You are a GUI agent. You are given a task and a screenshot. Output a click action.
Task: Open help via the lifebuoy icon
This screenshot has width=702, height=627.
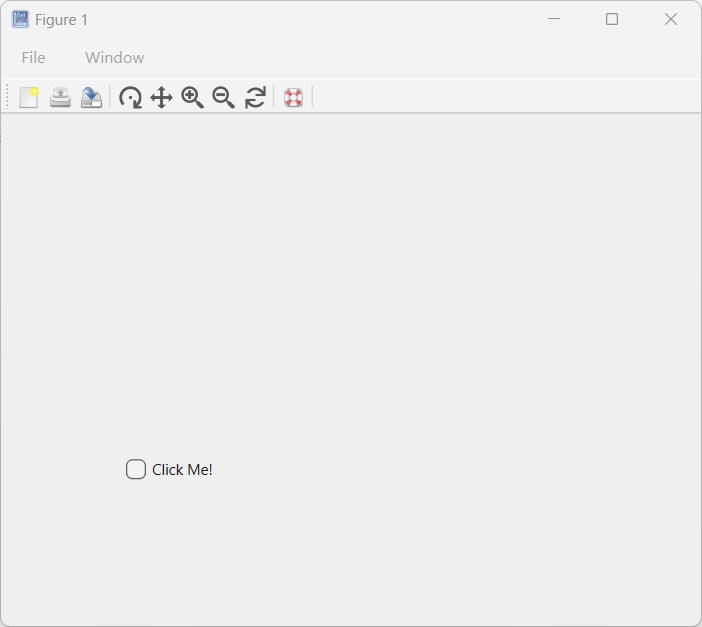(293, 97)
